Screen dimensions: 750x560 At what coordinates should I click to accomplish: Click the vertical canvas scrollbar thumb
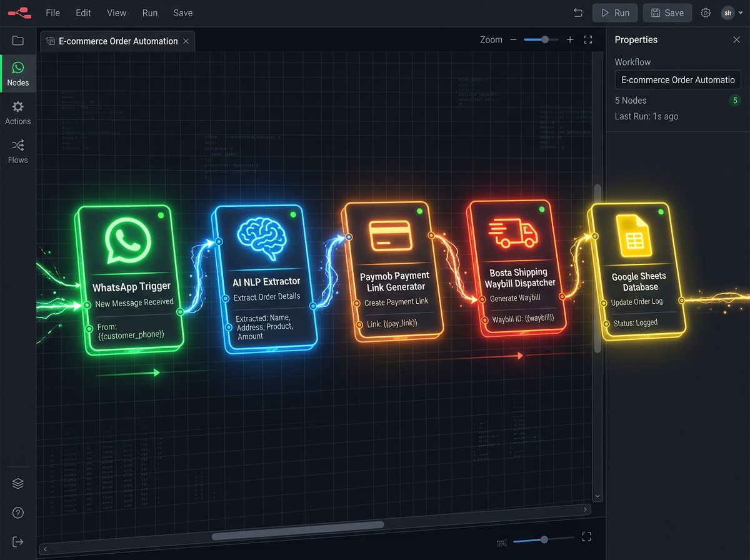597,267
